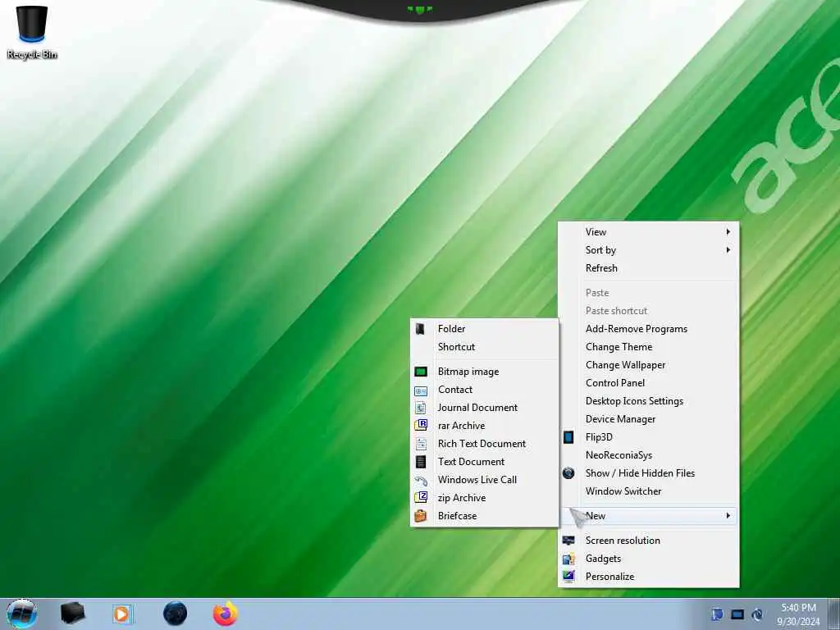The image size is (840, 630).
Task: Select the 'Screen resolution' label
Action: (623, 541)
